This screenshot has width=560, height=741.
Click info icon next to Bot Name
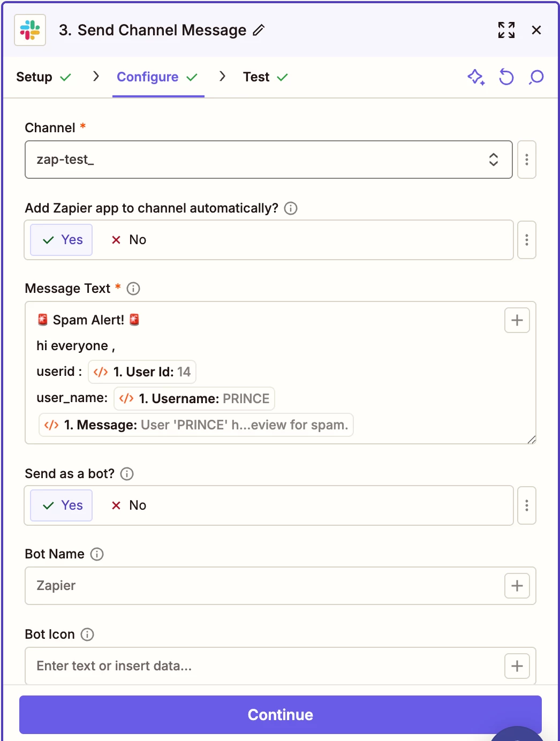click(97, 554)
